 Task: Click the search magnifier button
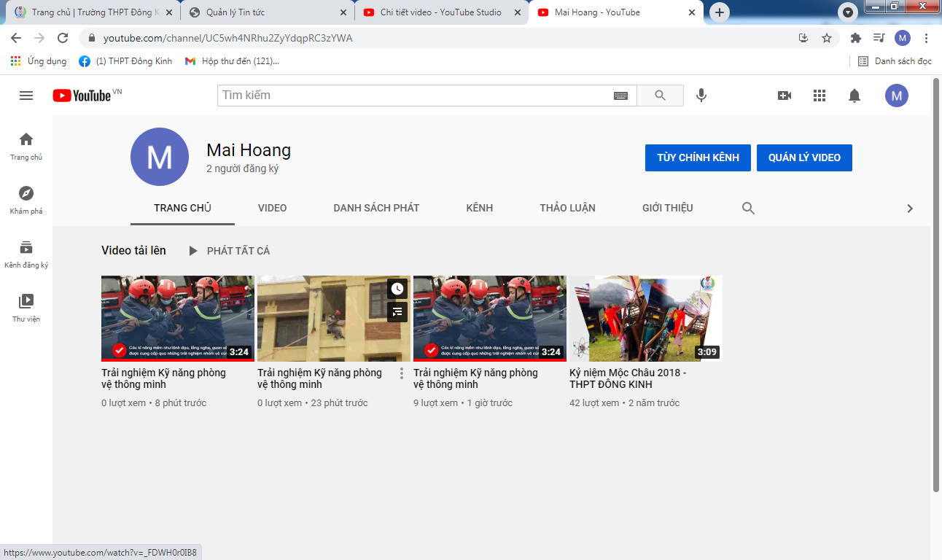pos(660,96)
